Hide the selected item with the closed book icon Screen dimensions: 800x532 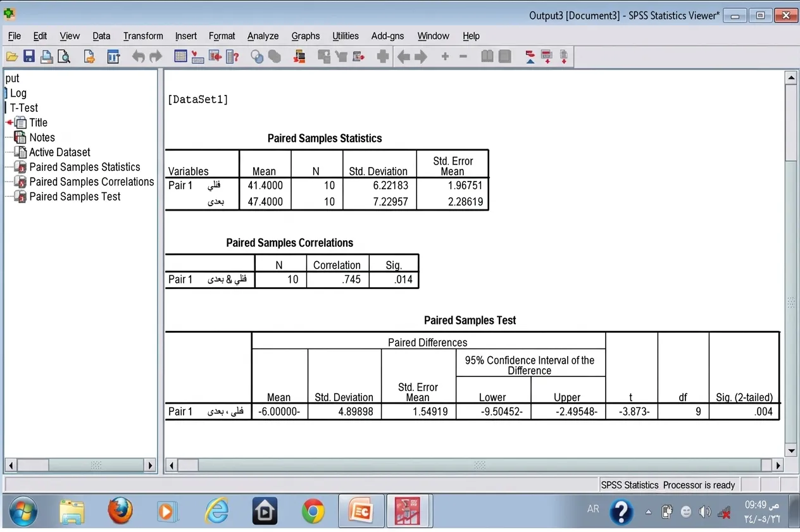504,57
